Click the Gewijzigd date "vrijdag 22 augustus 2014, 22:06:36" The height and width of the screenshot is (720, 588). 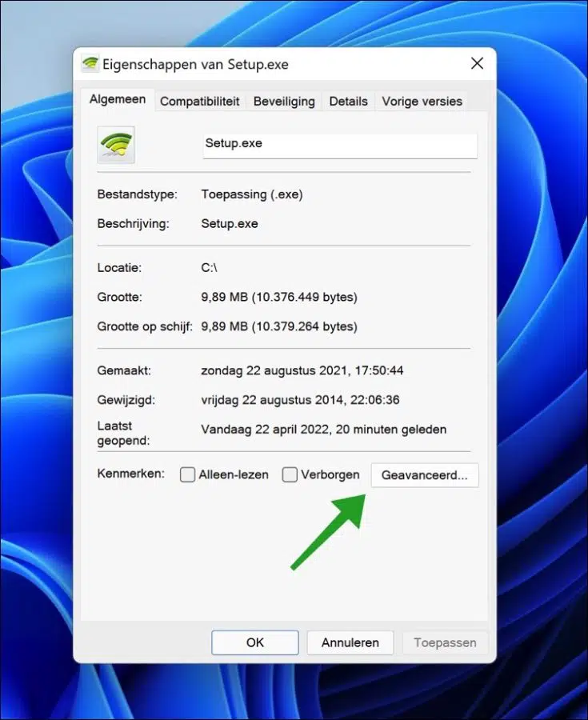point(300,400)
